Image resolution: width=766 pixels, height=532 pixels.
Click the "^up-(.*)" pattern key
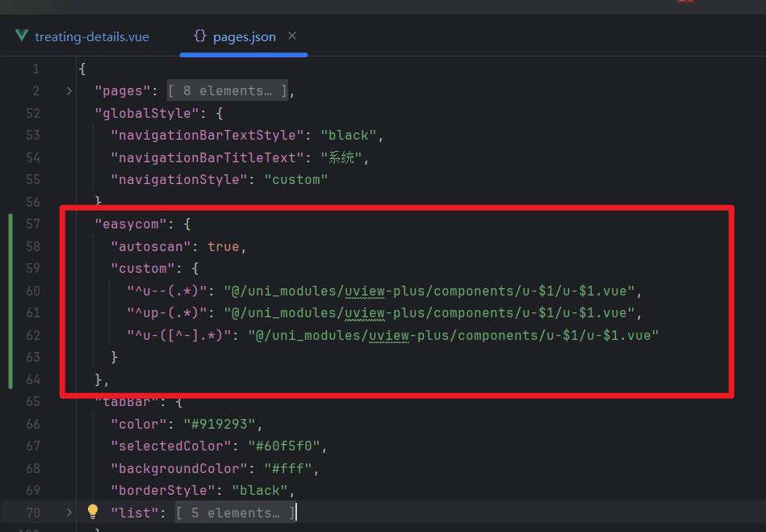click(x=167, y=313)
